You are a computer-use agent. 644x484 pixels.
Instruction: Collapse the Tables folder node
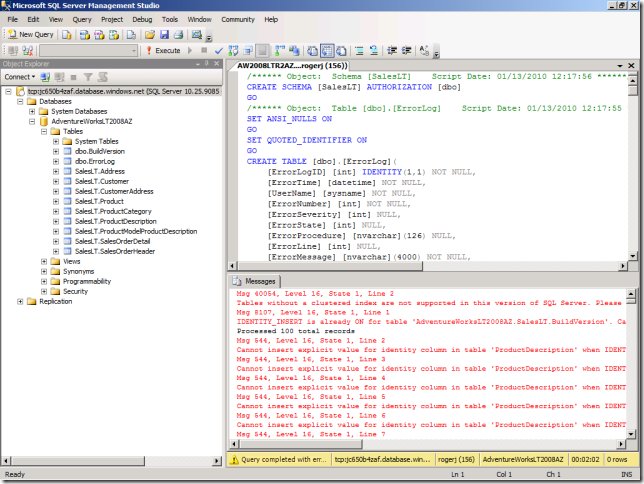click(x=44, y=131)
